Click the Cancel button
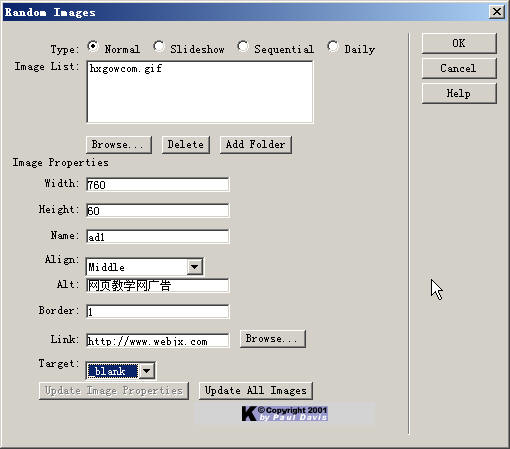The width and height of the screenshot is (510, 449). click(x=459, y=68)
